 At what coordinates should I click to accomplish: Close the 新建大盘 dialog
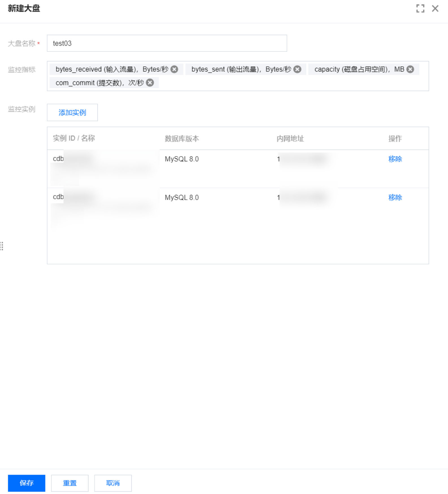coord(435,8)
